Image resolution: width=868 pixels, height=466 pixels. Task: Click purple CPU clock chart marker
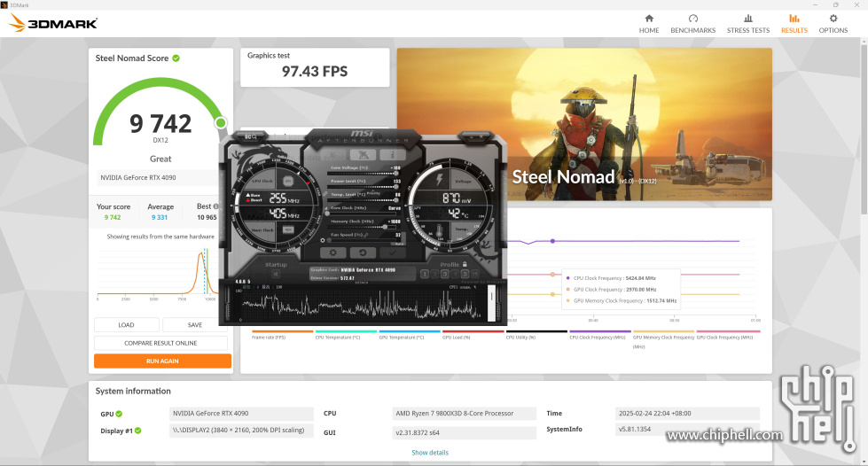click(552, 241)
